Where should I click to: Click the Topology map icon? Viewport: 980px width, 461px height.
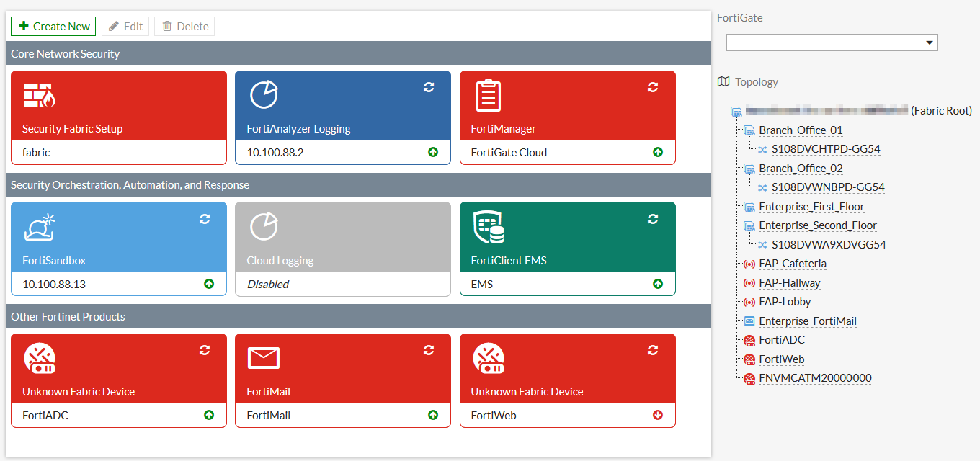[x=723, y=81]
